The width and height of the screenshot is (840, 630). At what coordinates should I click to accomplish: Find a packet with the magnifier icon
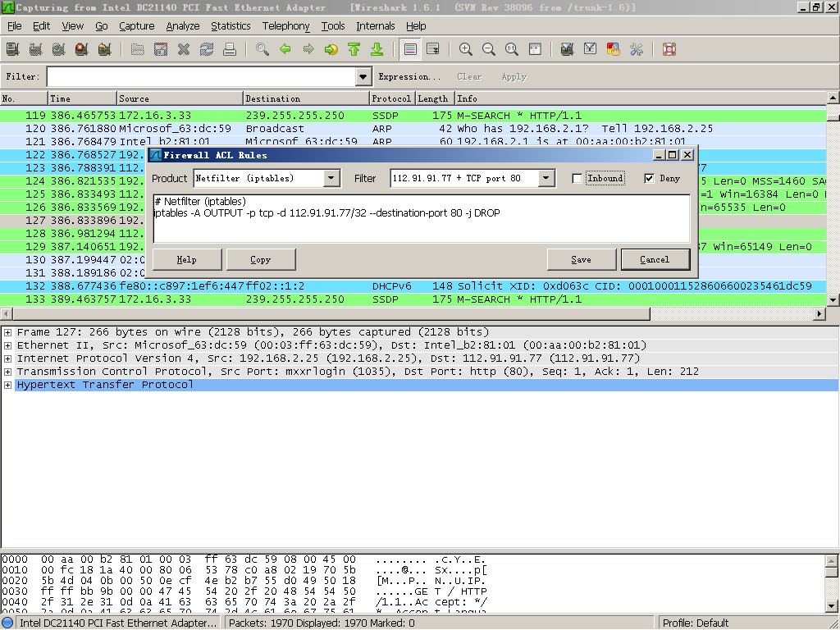[262, 49]
